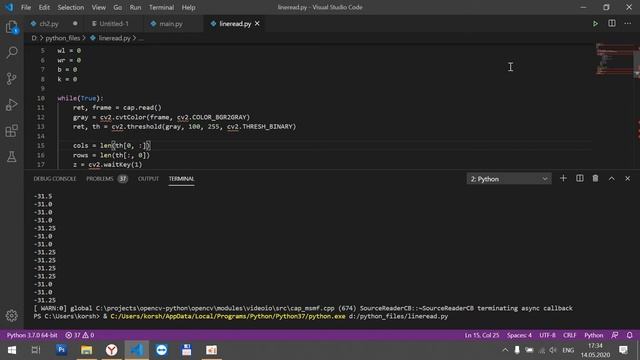Viewport: 640px width, 360px height.
Task: Change encoding via UTF-8 status item
Action: pyautogui.click(x=547, y=335)
